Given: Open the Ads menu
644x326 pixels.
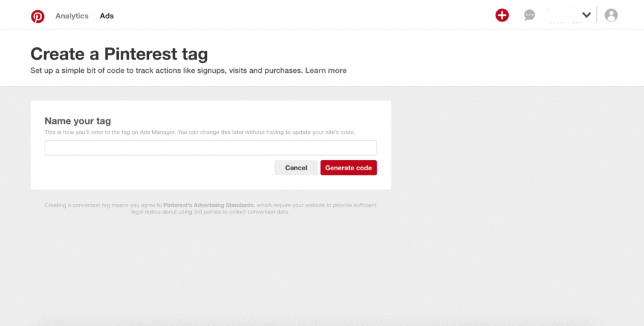Looking at the screenshot, I should pos(107,16).
